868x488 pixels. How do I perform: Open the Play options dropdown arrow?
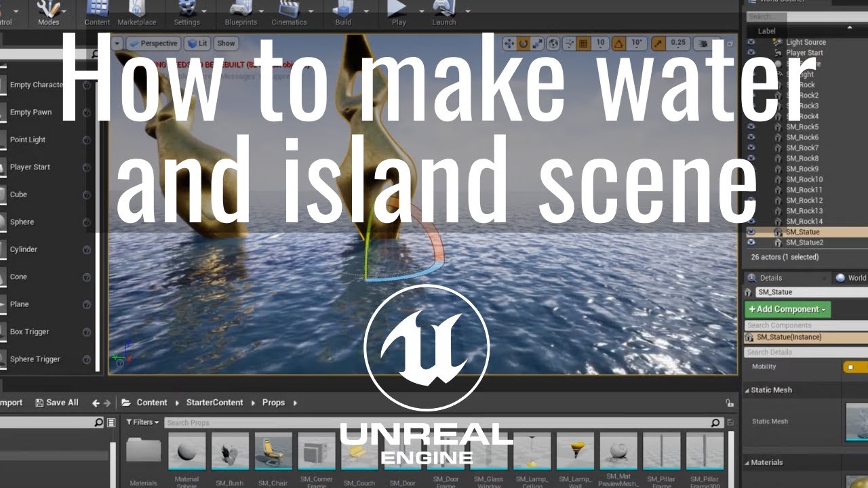click(420, 11)
